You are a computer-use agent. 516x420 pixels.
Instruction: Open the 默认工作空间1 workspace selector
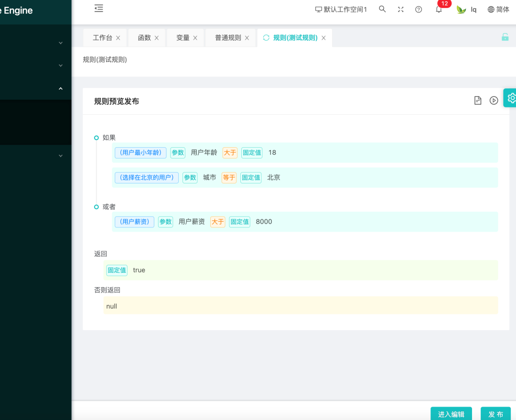(x=341, y=9)
